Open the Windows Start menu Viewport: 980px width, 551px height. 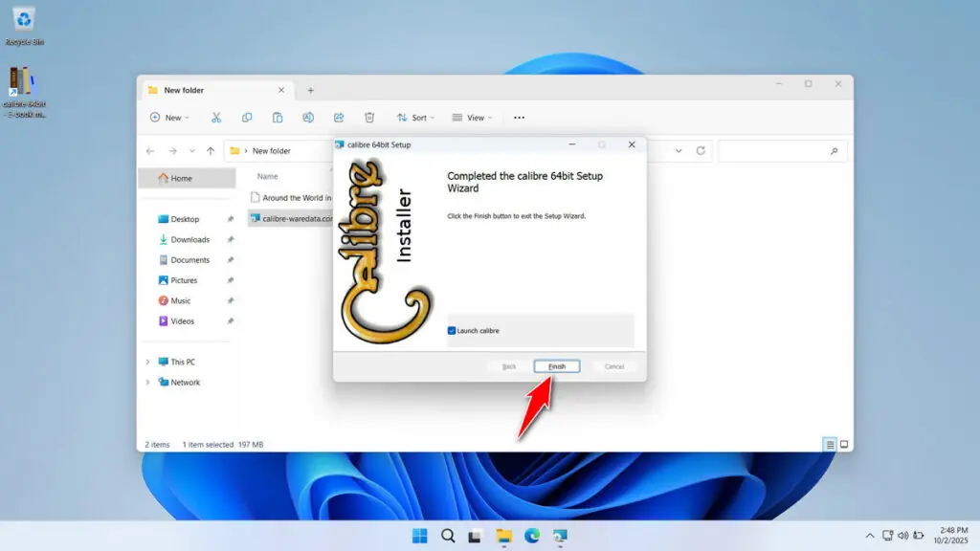tap(419, 536)
